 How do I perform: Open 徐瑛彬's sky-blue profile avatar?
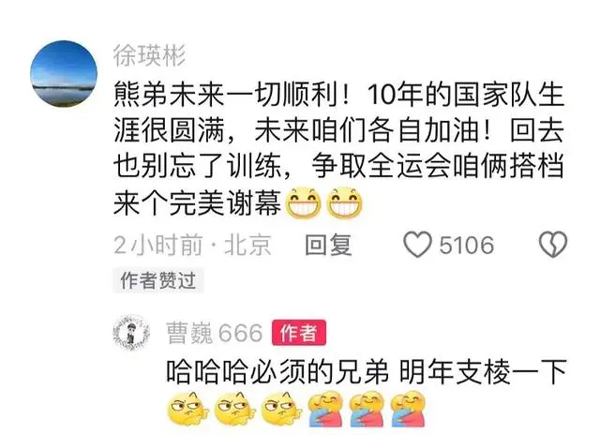[64, 73]
